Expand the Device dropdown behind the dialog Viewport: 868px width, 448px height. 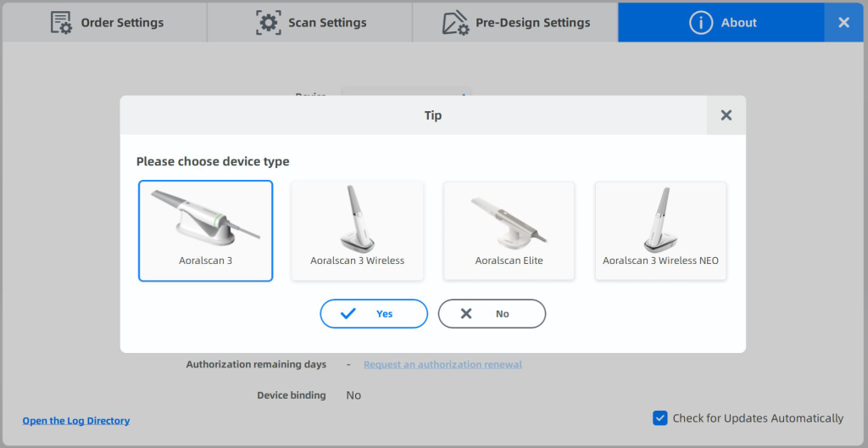[x=406, y=91]
